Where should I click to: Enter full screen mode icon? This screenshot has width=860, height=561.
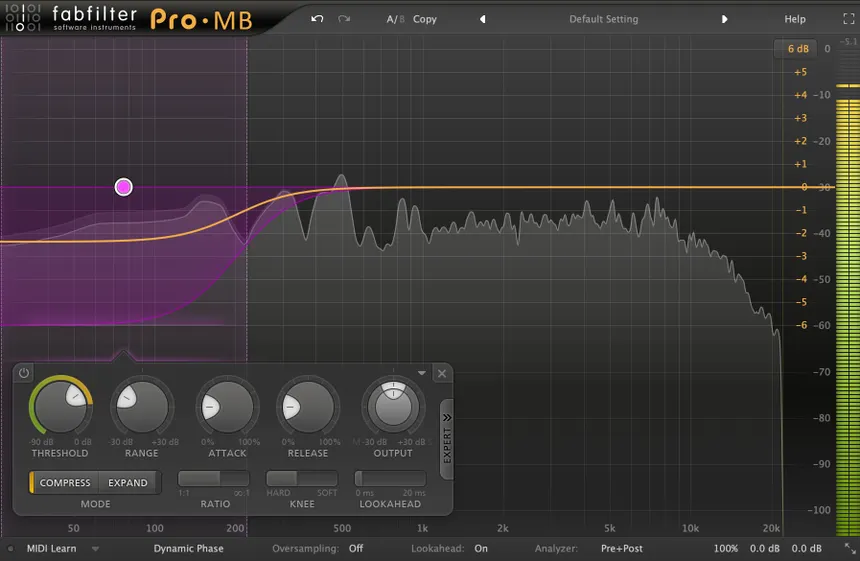click(x=848, y=19)
